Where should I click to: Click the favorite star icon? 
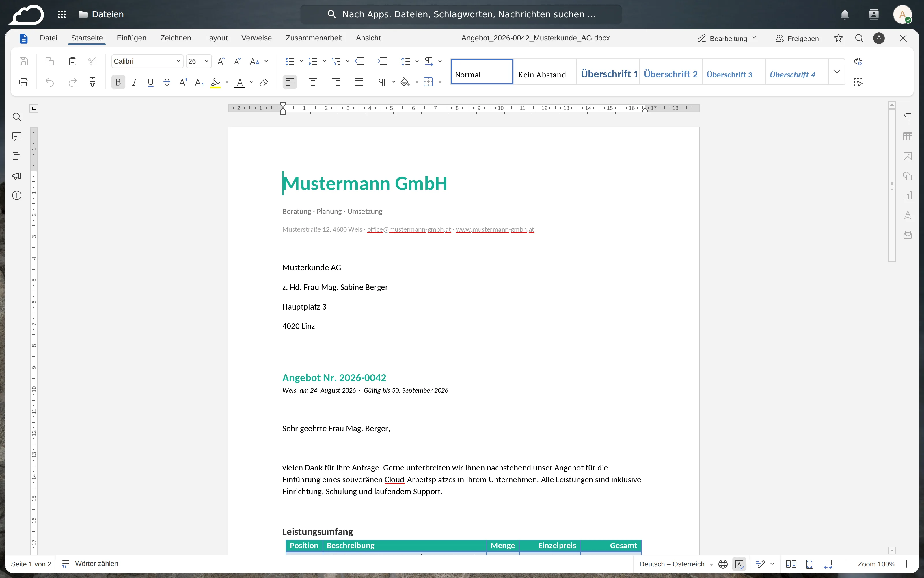coord(839,38)
